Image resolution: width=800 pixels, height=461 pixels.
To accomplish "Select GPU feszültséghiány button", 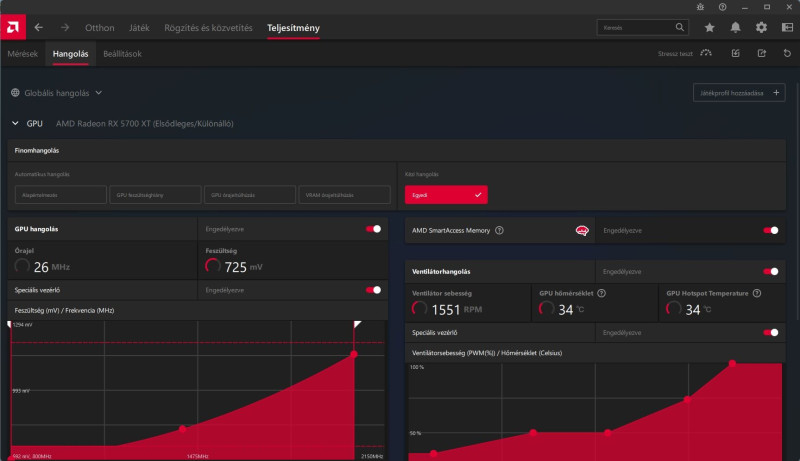I will point(155,195).
